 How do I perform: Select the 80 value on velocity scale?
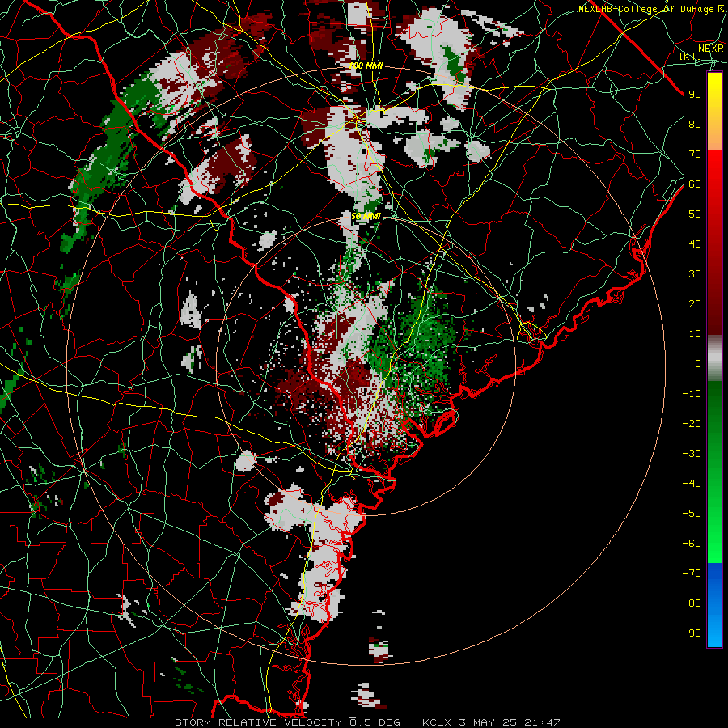click(695, 125)
